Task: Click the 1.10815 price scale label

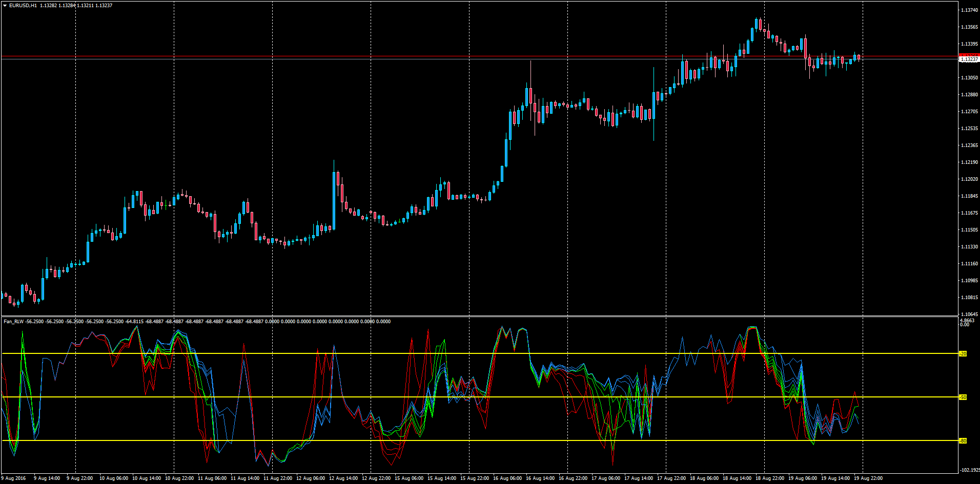Action: pyautogui.click(x=969, y=298)
